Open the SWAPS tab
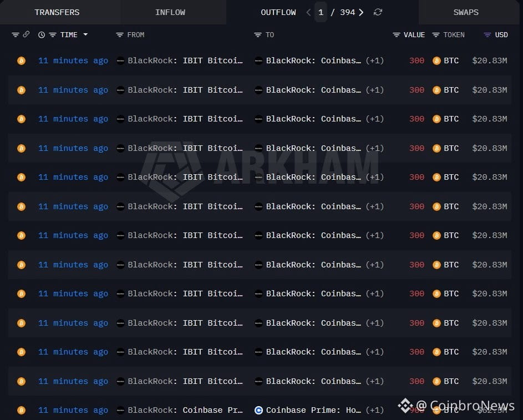The height and width of the screenshot is (420, 523). (x=466, y=12)
